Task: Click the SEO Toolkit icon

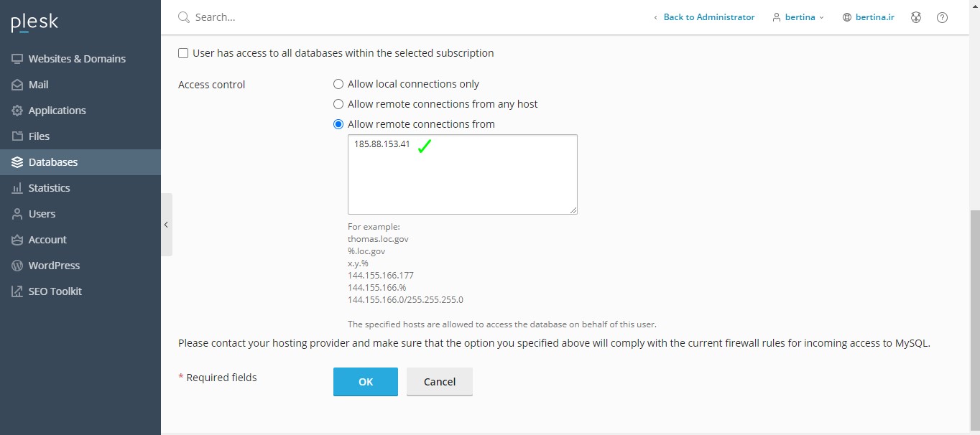Action: point(17,291)
